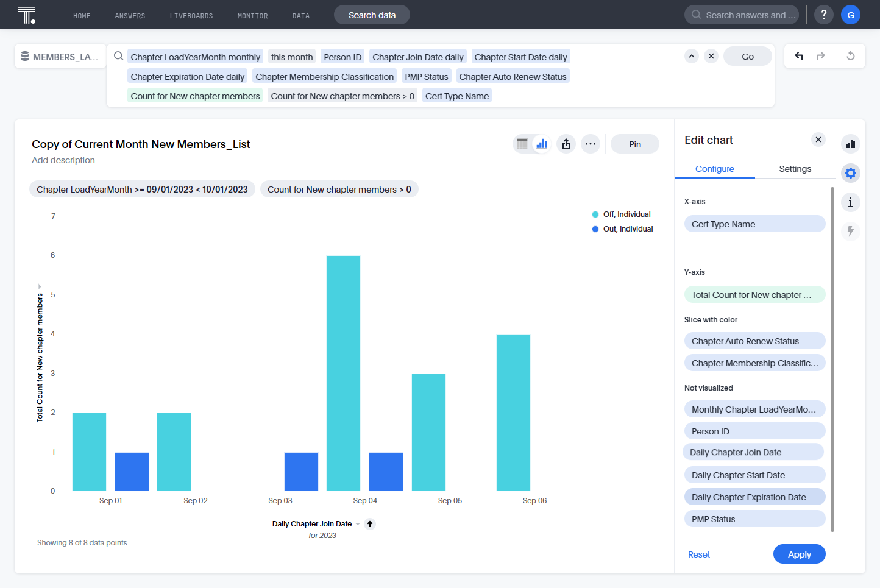Click the redo arrow icon
Screen dimensions: 880x588
821,56
